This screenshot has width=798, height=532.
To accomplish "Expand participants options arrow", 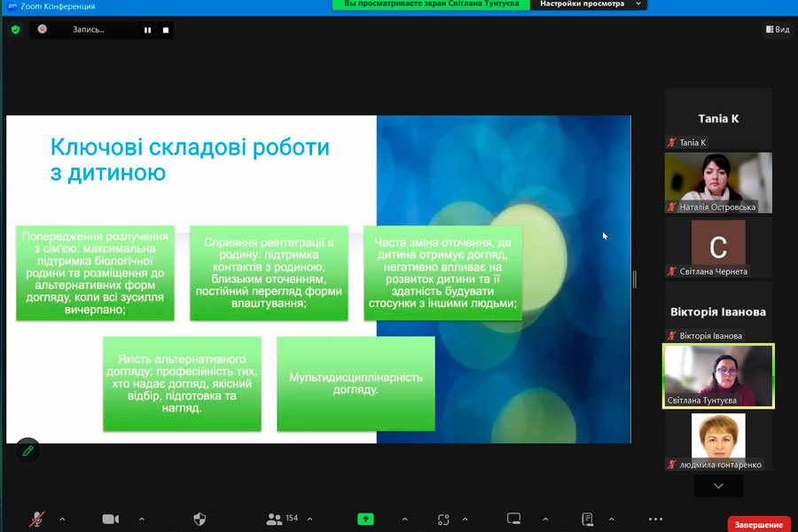I will coord(310,520).
